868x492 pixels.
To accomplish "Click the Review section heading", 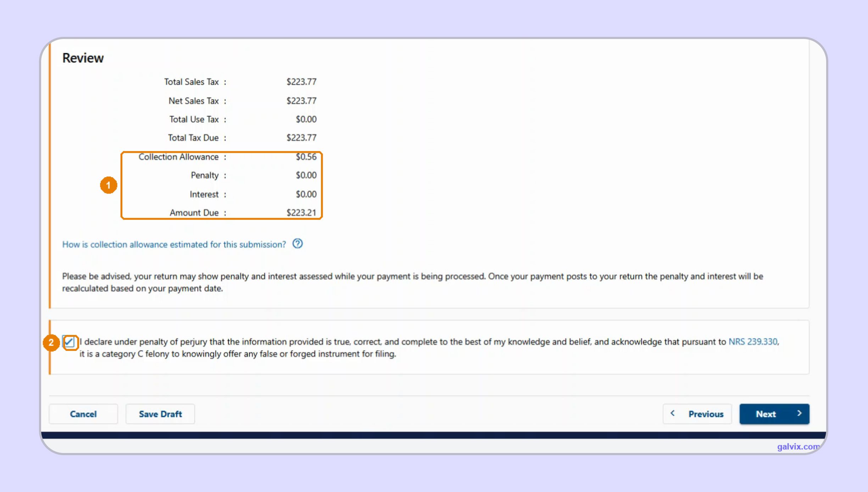I will coord(83,58).
